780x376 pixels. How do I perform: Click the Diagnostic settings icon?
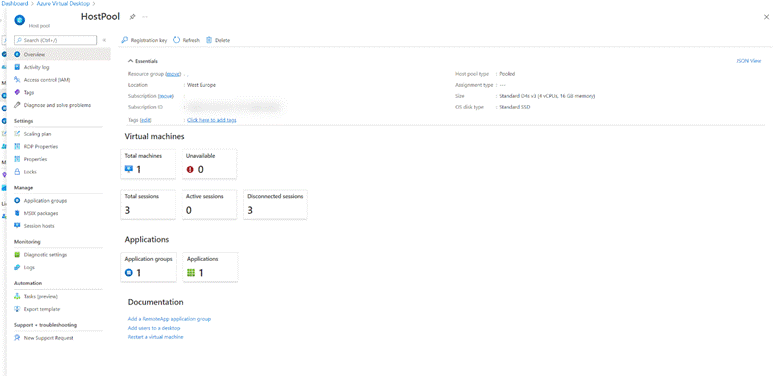coord(17,255)
